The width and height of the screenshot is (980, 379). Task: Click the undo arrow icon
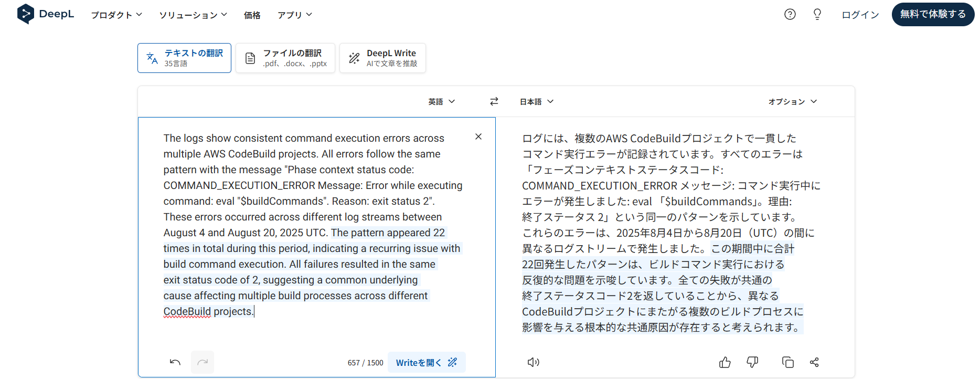pyautogui.click(x=175, y=362)
